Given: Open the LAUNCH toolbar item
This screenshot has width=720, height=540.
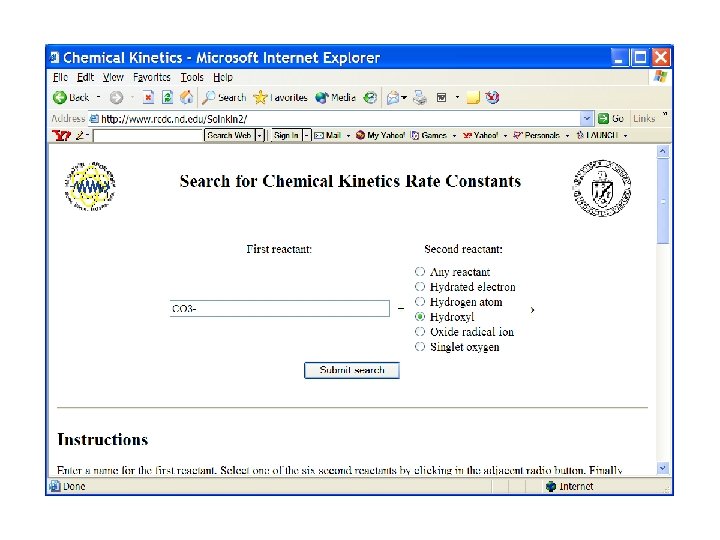Looking at the screenshot, I should click(597, 135).
